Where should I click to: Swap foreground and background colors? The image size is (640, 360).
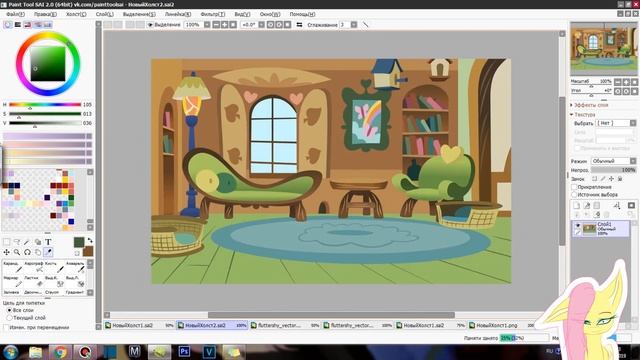[90, 241]
